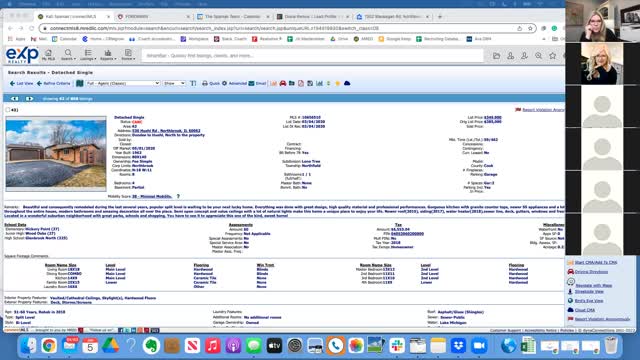This screenshot has width=640, height=360.
Task: Open the Calendar bookmark
Action: (64, 39)
